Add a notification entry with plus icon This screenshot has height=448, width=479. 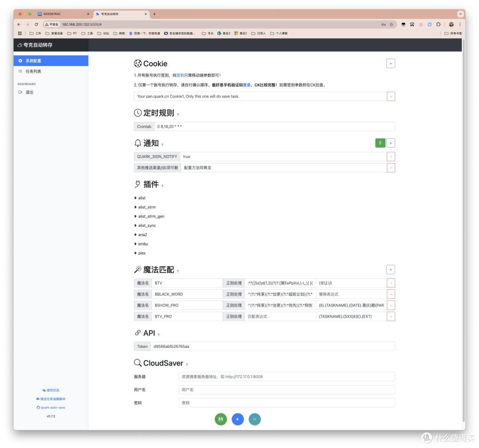390,143
